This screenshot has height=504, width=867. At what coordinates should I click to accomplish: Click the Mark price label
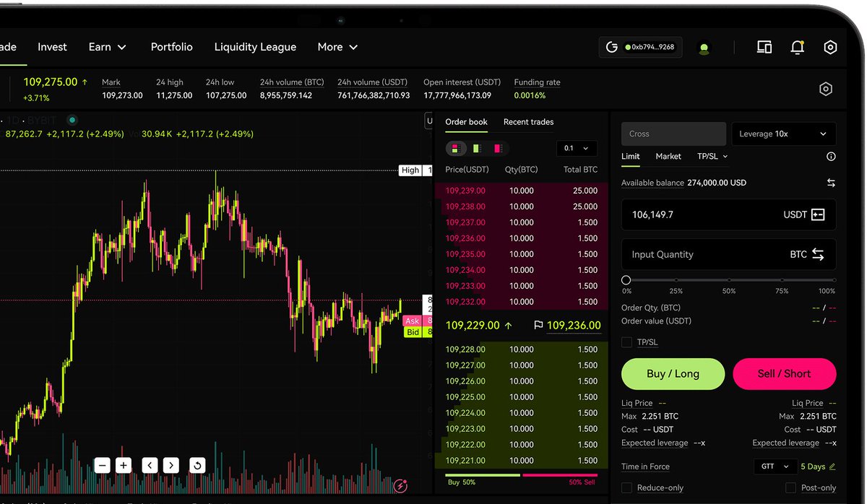tap(111, 82)
